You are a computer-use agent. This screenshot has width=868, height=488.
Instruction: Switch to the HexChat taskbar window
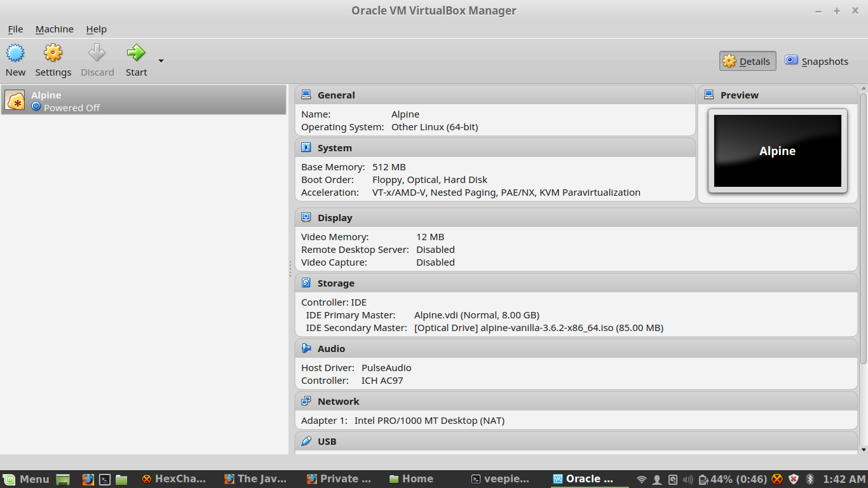(174, 479)
